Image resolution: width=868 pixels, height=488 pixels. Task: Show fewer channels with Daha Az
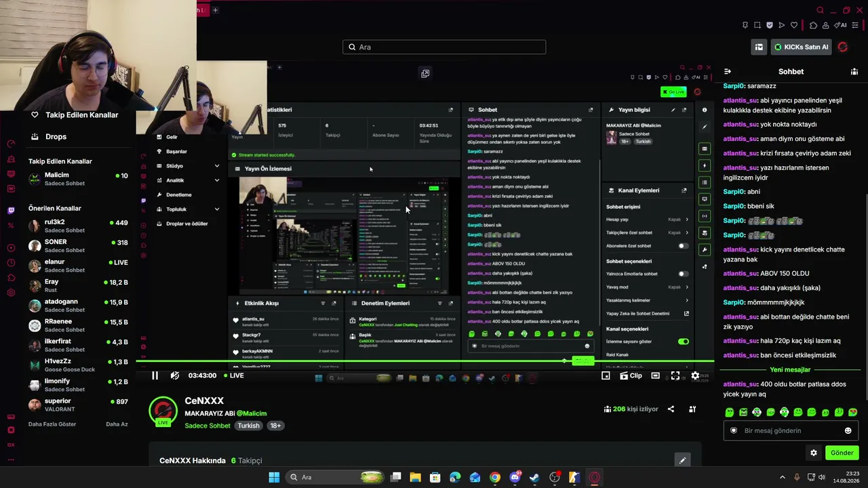click(117, 424)
